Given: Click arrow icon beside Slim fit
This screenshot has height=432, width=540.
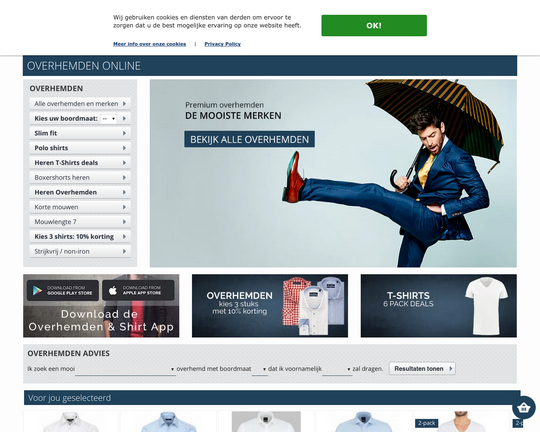Looking at the screenshot, I should [124, 133].
